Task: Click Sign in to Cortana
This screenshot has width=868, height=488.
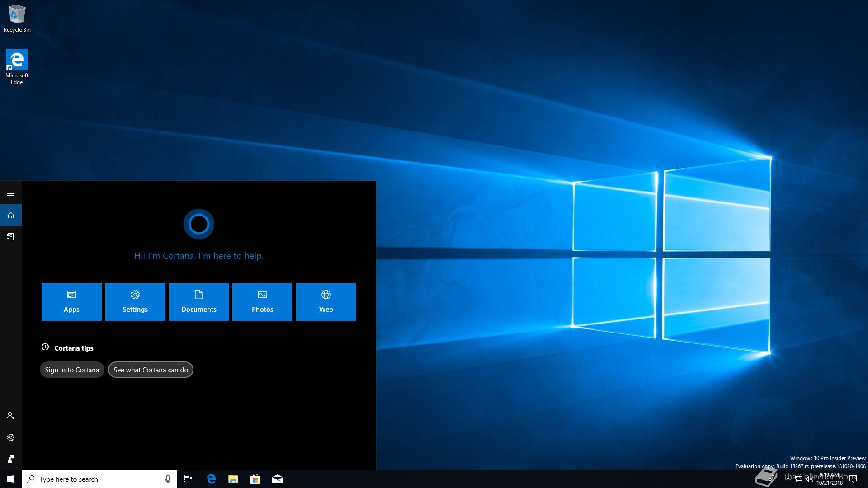Action: pyautogui.click(x=72, y=370)
